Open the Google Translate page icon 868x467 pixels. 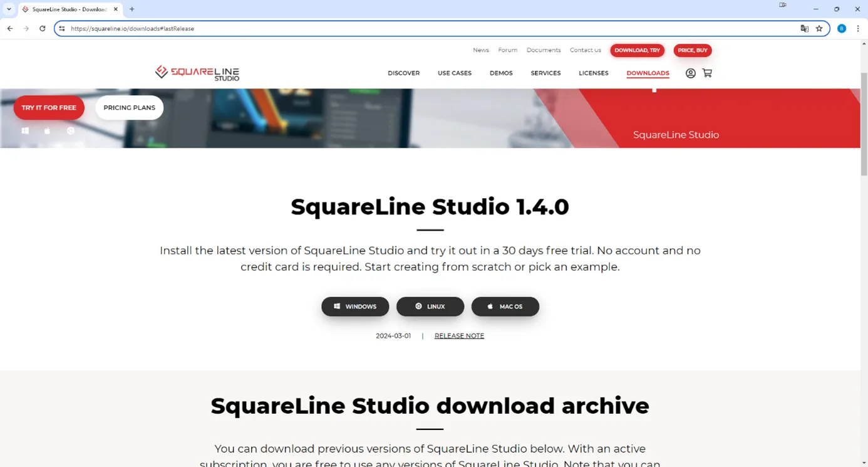coord(805,28)
